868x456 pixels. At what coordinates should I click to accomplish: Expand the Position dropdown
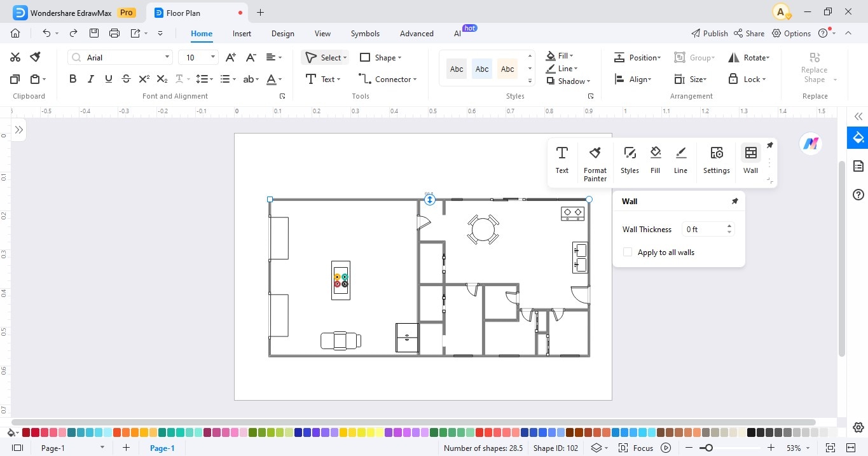tap(659, 58)
